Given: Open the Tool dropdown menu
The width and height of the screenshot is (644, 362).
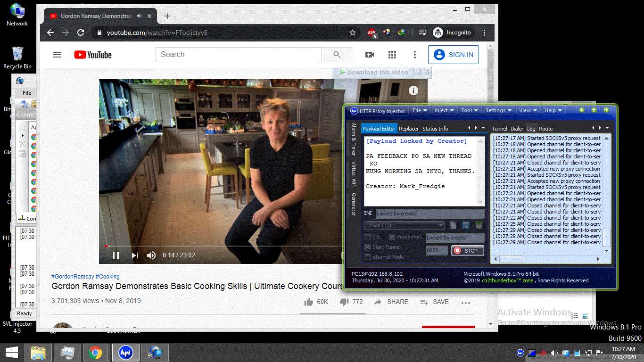Looking at the screenshot, I should 470,110.
